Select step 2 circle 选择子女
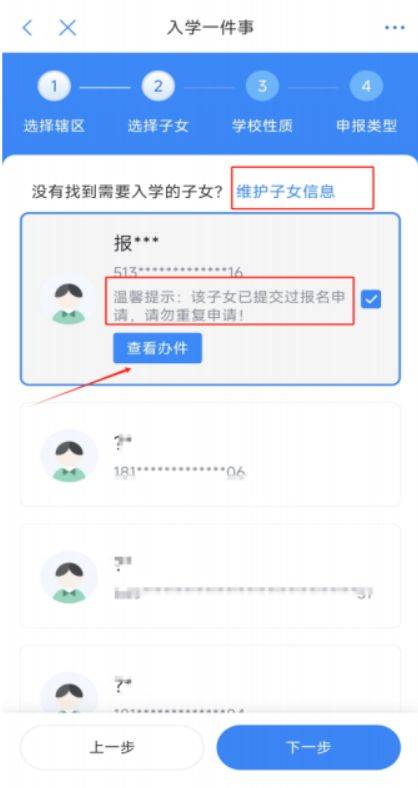 [x=158, y=86]
